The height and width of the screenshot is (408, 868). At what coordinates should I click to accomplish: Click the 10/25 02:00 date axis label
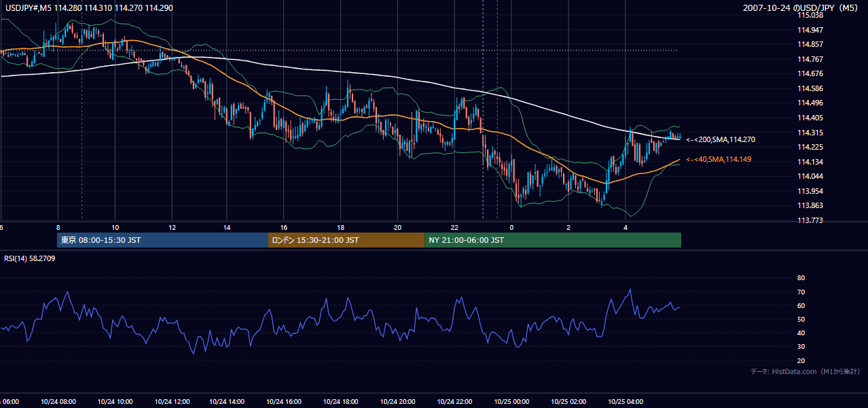[x=568, y=402]
